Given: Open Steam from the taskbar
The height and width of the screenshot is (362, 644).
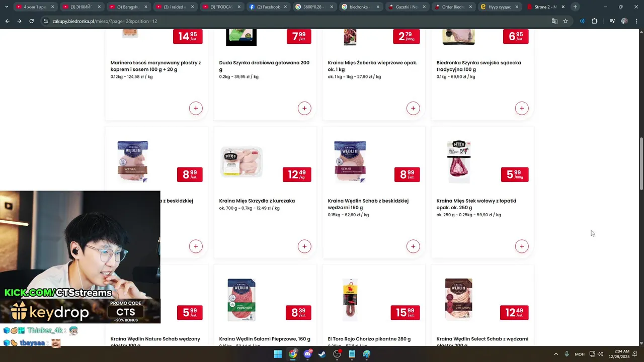Looking at the screenshot, I should point(322,354).
